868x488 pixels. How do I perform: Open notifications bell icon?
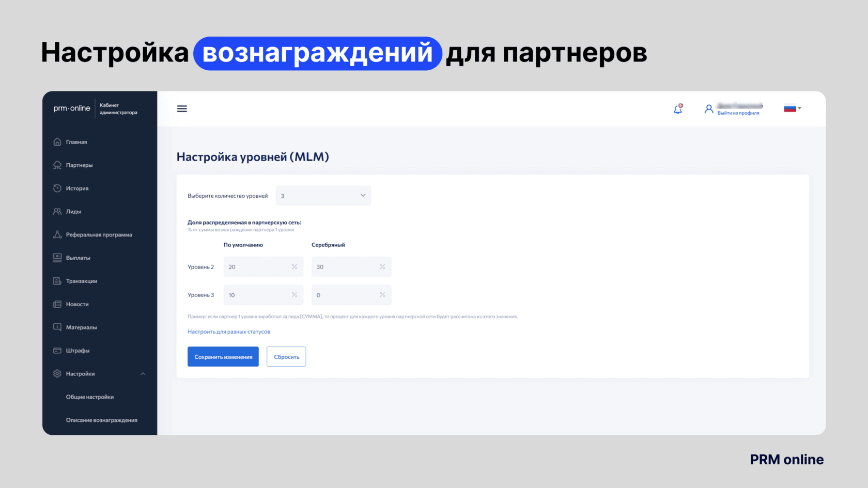tap(677, 109)
